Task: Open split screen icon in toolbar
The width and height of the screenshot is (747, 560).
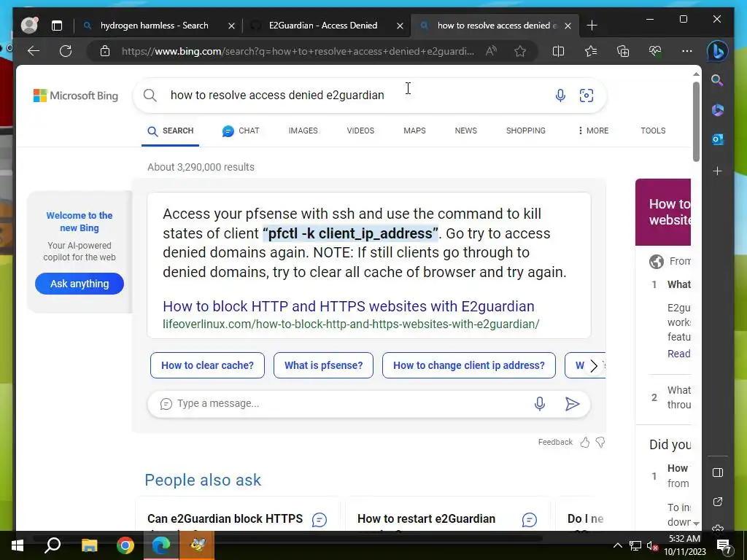Action: pyautogui.click(x=558, y=51)
